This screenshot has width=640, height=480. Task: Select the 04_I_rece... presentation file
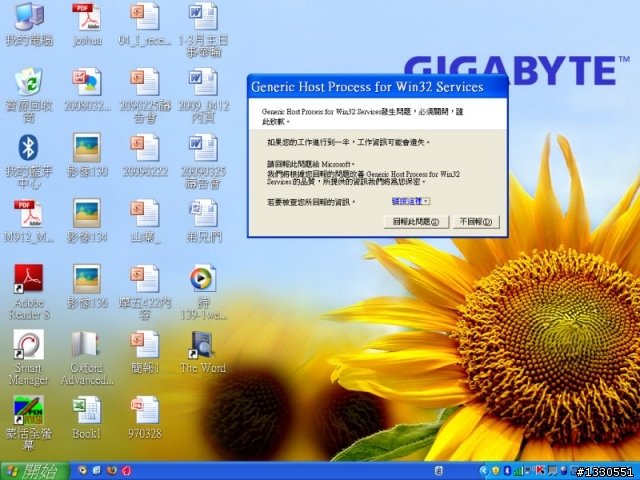[145, 24]
